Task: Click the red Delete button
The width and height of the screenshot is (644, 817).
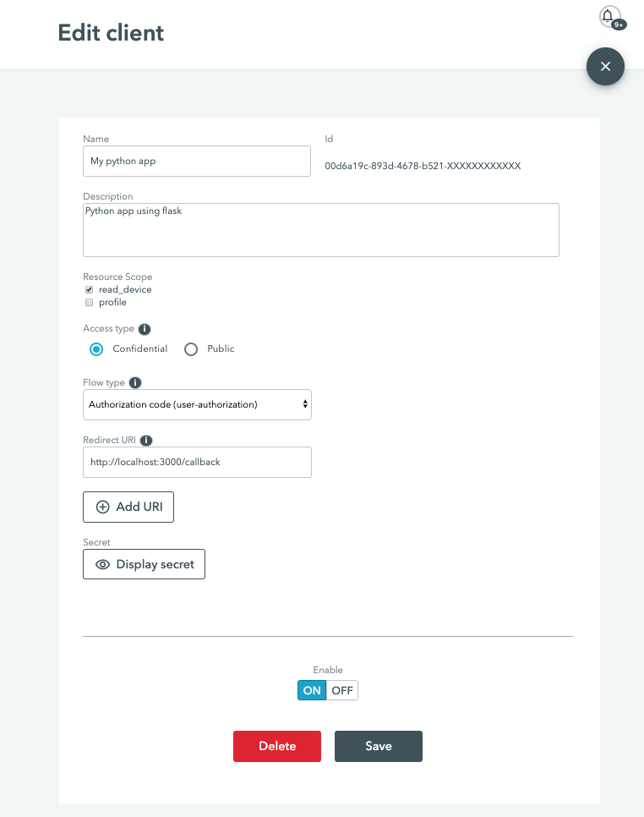Action: point(277,746)
